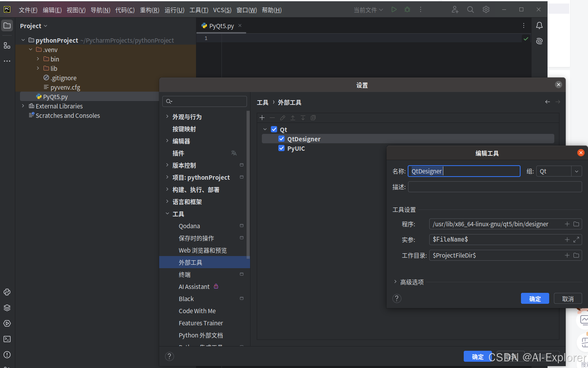
Task: Open help in settings dialog
Action: point(169,356)
